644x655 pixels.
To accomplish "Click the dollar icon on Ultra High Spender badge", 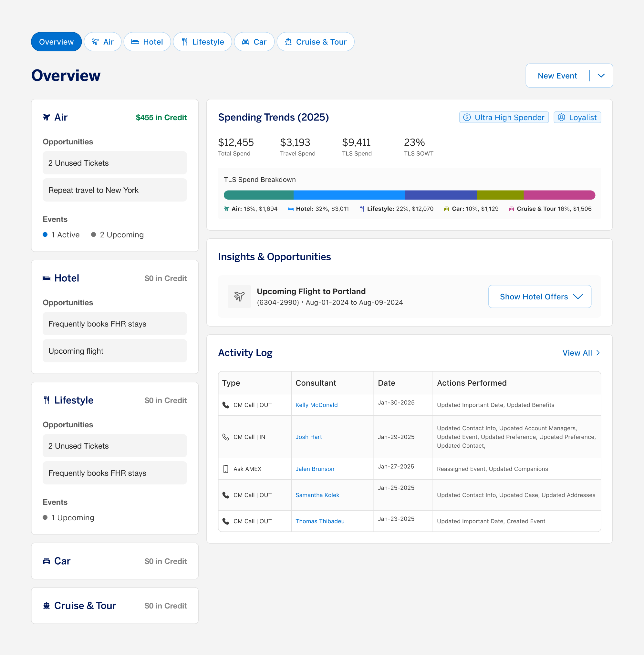I will click(x=467, y=117).
